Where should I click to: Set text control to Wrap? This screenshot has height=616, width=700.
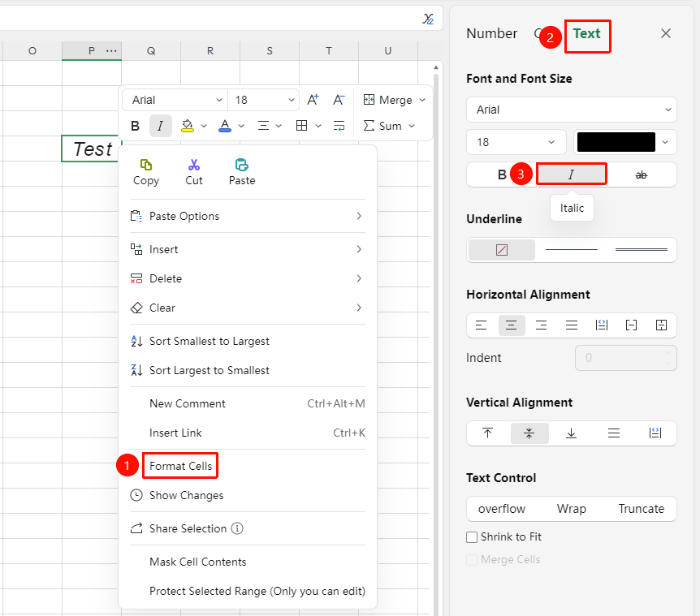pyautogui.click(x=571, y=509)
